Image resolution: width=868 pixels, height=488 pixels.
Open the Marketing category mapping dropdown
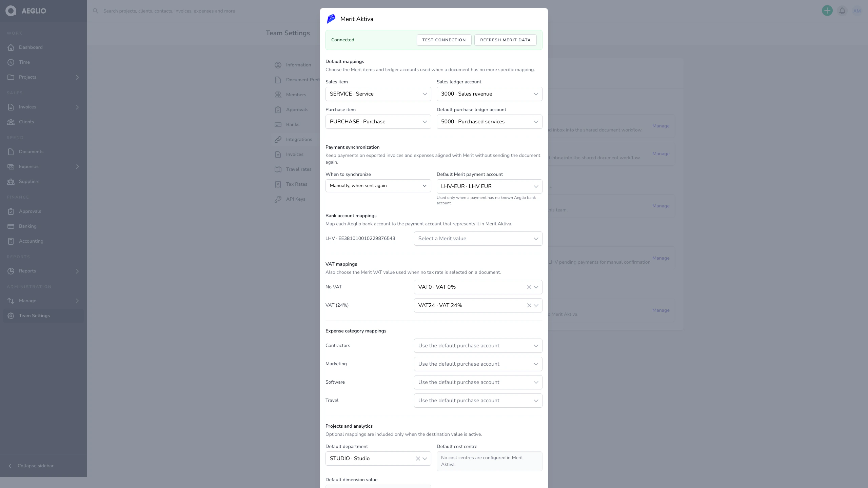coord(478,364)
